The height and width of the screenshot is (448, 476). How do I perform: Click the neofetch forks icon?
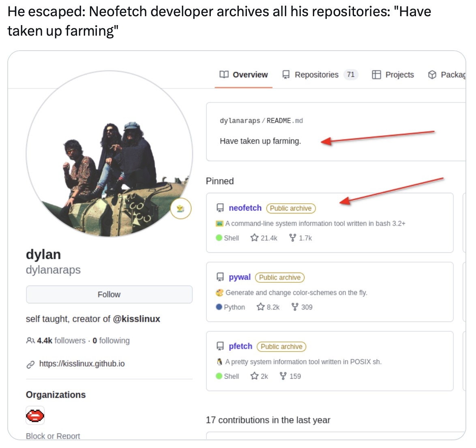292,238
